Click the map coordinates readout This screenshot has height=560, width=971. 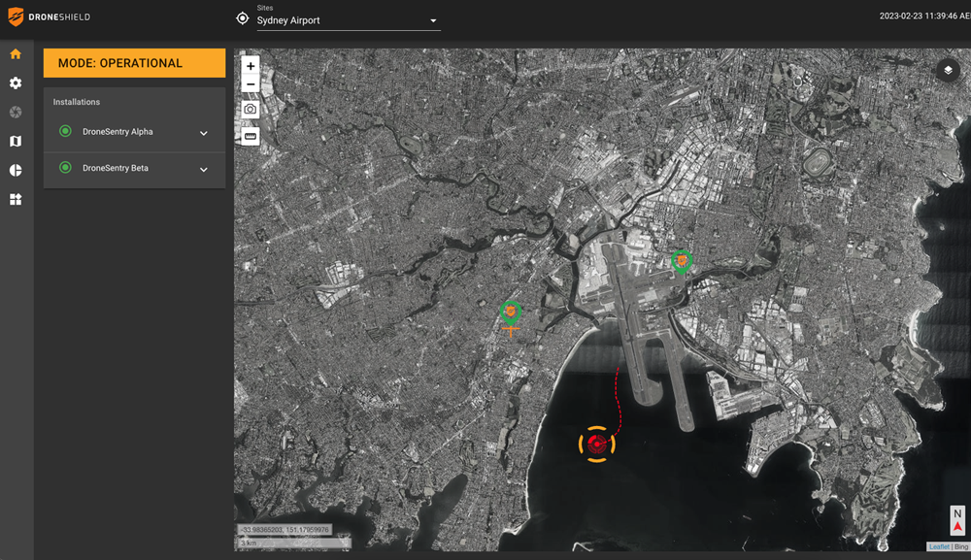tap(285, 530)
